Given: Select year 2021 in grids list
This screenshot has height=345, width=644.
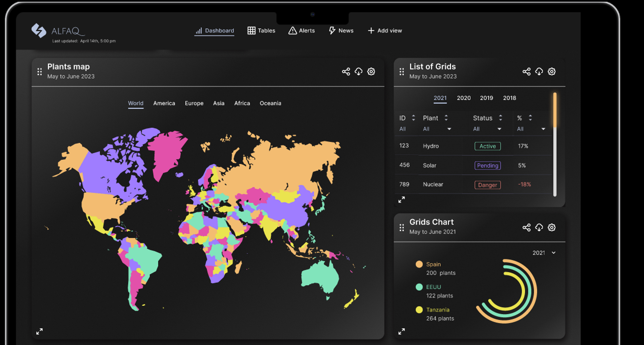Looking at the screenshot, I should [440, 98].
